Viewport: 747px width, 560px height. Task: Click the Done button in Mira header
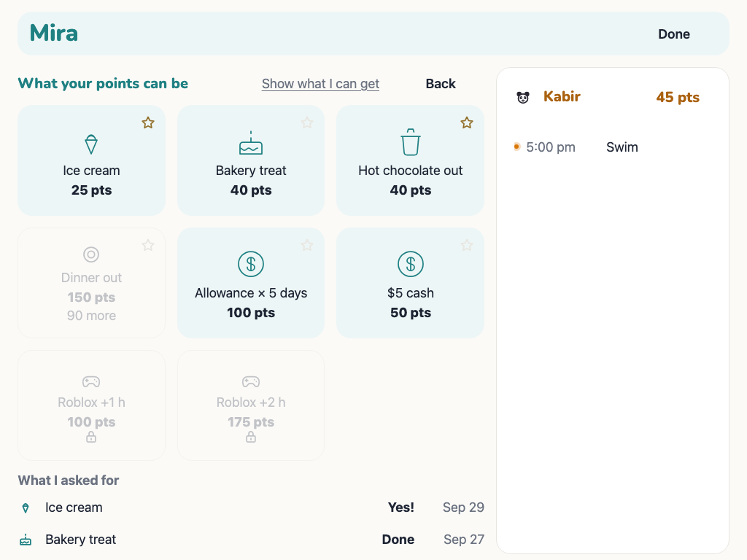[673, 34]
